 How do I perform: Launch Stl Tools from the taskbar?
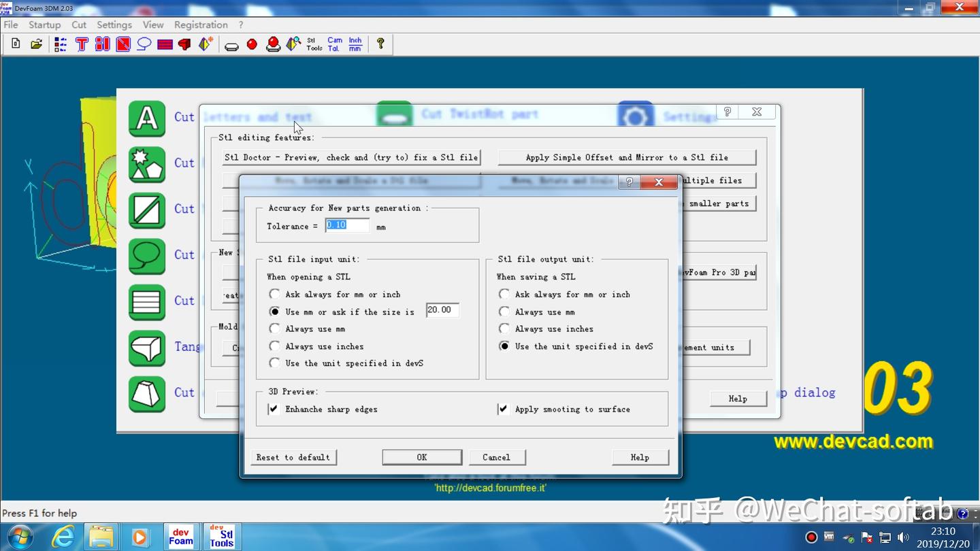222,536
